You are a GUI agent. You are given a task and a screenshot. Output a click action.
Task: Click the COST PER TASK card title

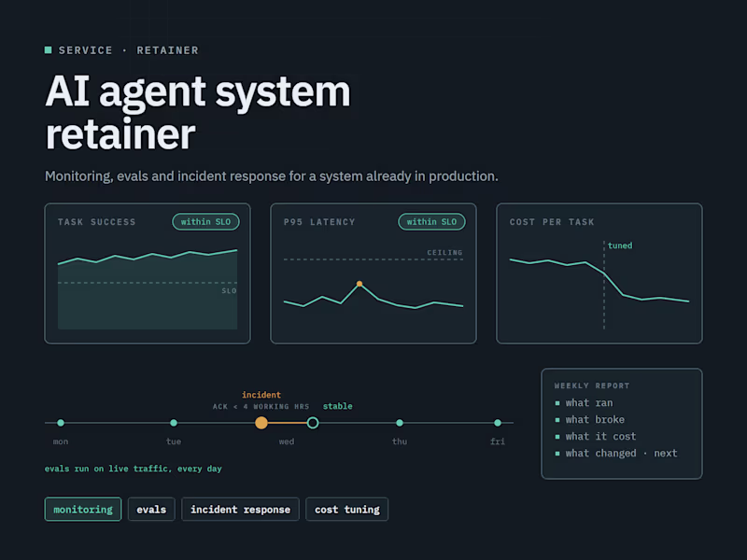tap(552, 222)
